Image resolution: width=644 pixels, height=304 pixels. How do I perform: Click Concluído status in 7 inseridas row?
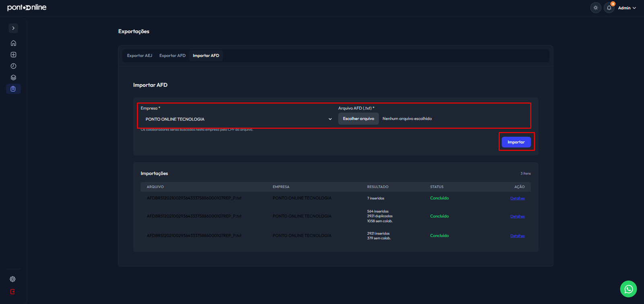439,198
